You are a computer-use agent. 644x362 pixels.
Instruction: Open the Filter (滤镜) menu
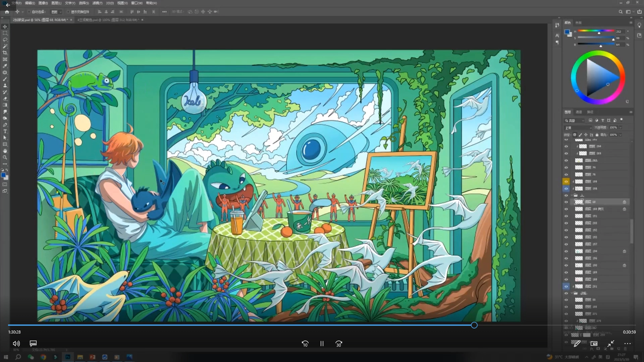click(x=97, y=3)
